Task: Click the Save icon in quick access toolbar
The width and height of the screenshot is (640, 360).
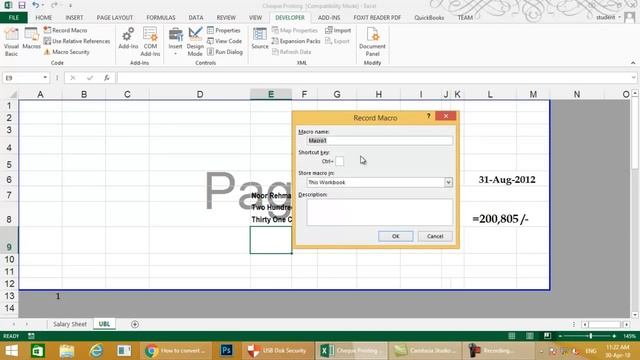Action: [22, 5]
